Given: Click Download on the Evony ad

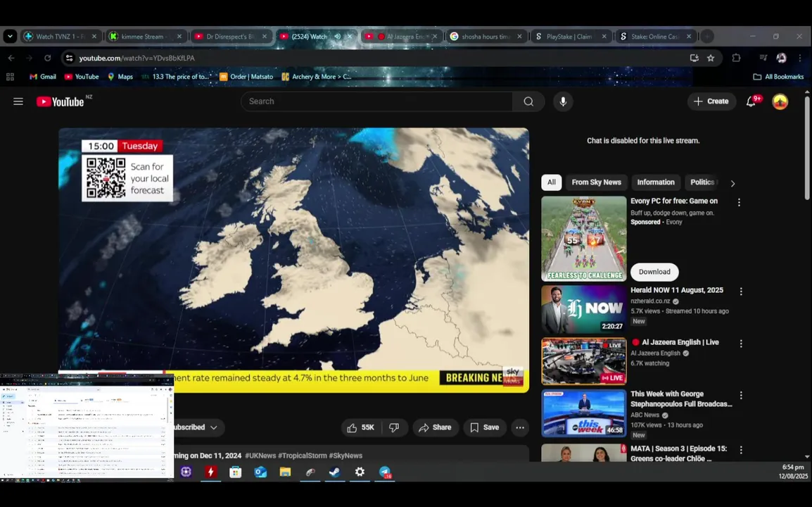Looking at the screenshot, I should [654, 273].
